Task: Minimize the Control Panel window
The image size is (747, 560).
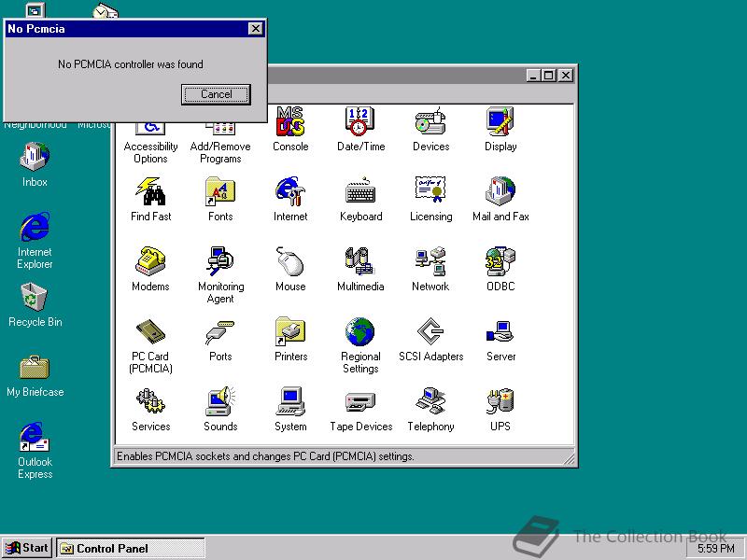Action: click(533, 76)
